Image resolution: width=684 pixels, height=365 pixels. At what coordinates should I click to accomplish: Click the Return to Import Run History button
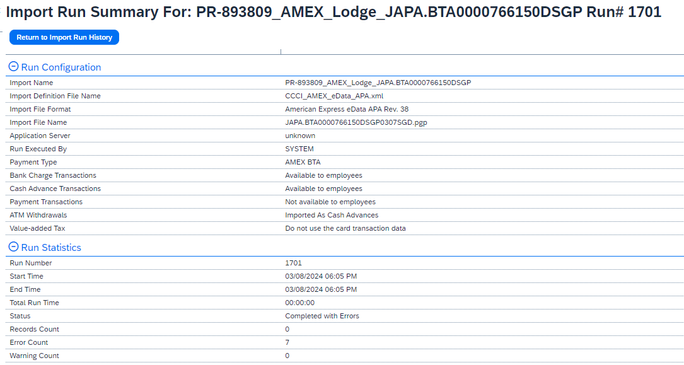click(x=64, y=38)
